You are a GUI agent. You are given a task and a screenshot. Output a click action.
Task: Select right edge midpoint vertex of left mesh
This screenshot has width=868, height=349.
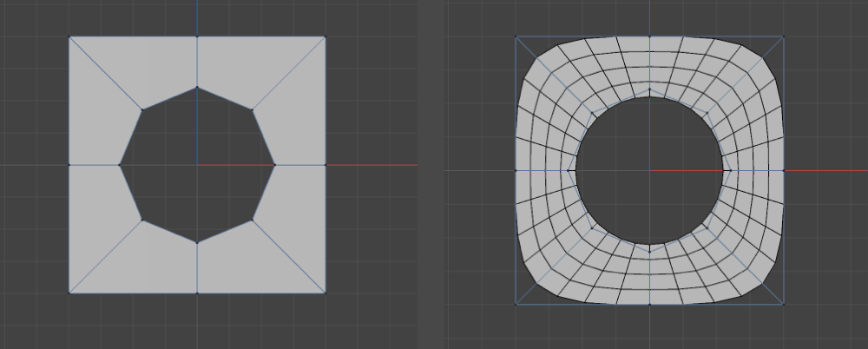pyautogui.click(x=325, y=165)
